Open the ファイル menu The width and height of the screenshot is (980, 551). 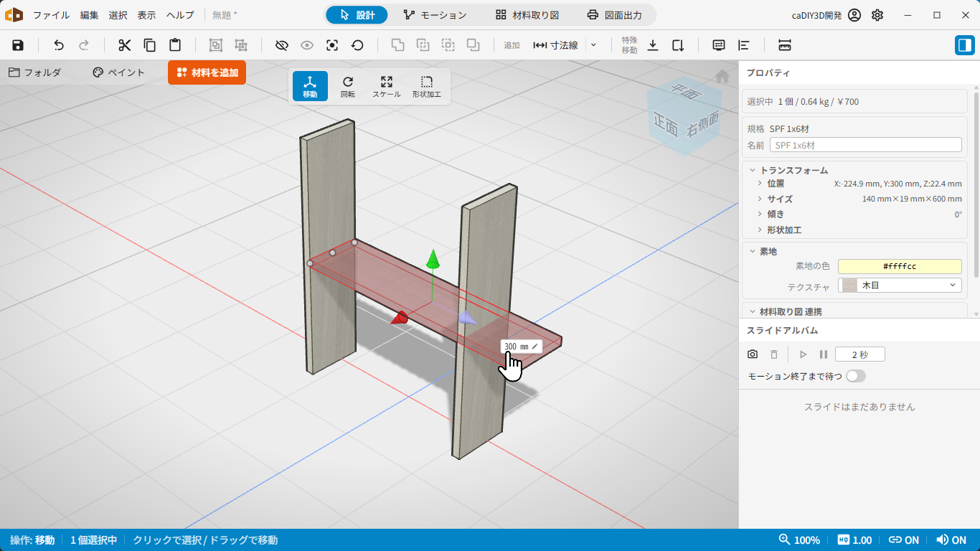pos(52,15)
